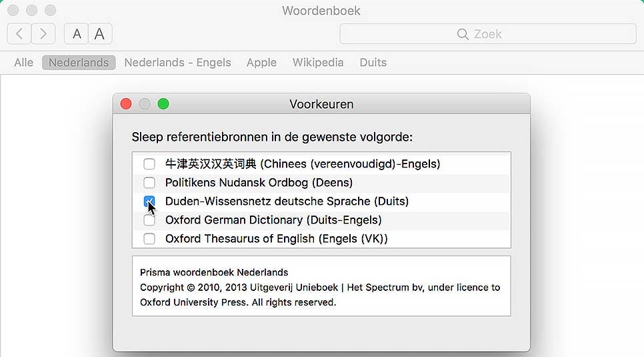Increase text size with the large A button

(100, 33)
